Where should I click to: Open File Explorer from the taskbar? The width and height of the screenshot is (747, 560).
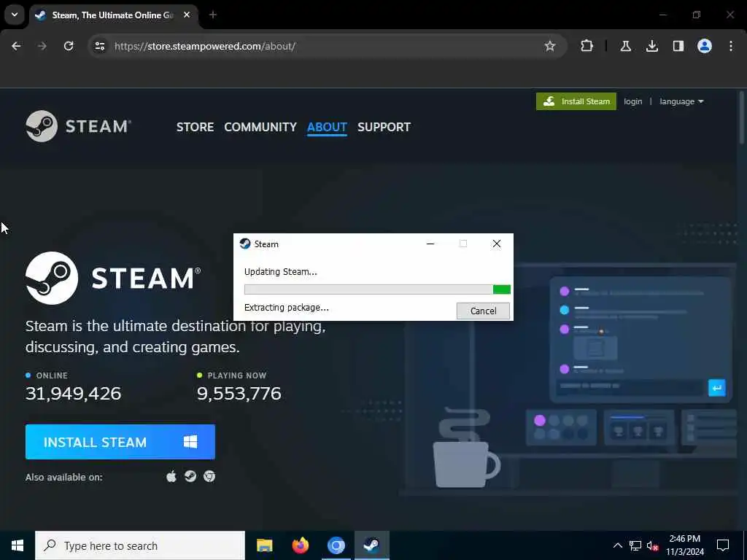click(x=264, y=545)
